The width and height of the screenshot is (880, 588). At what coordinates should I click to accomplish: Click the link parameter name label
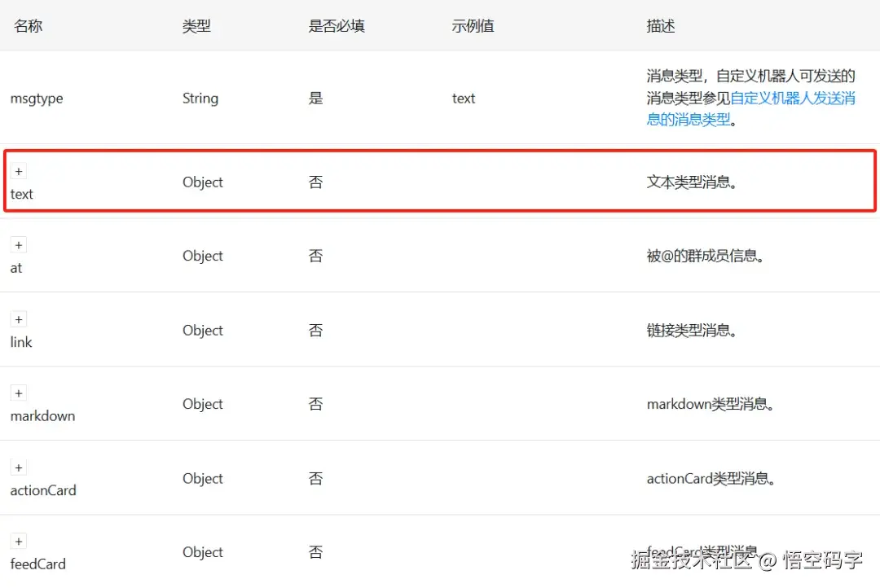pos(21,342)
